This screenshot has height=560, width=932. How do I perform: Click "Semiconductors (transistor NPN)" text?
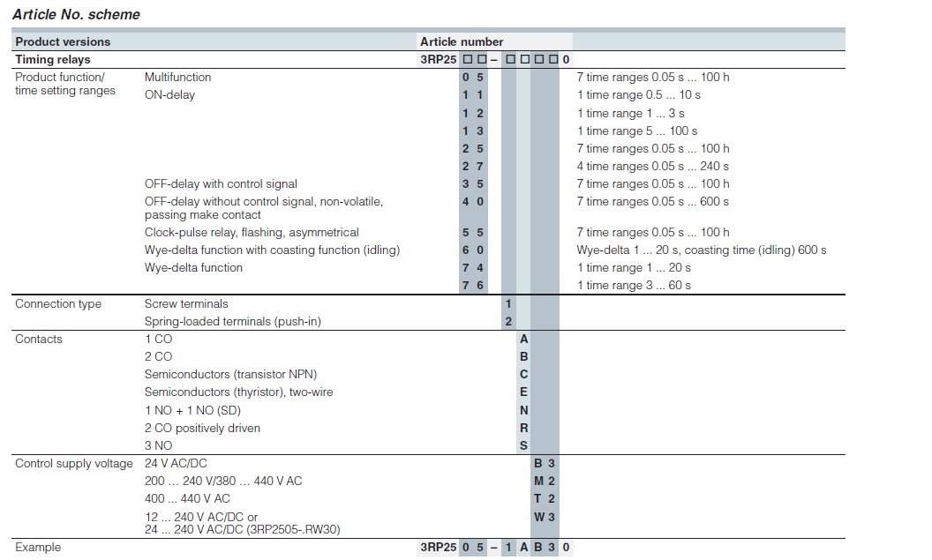coord(230,375)
